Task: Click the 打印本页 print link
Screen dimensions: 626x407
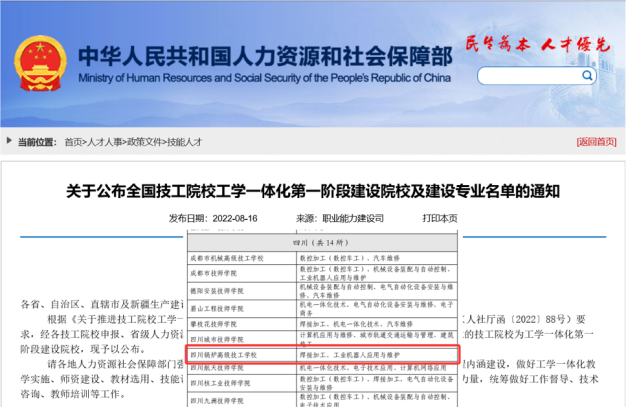Action: coord(440,218)
